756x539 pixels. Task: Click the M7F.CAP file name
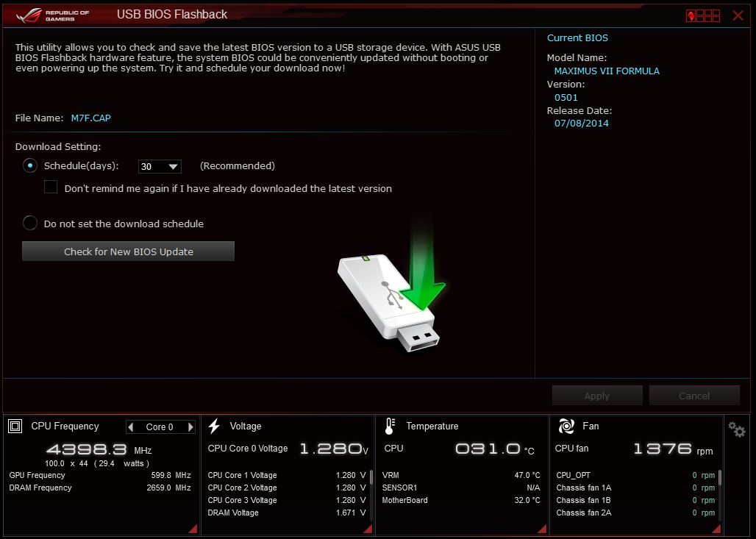click(x=90, y=118)
